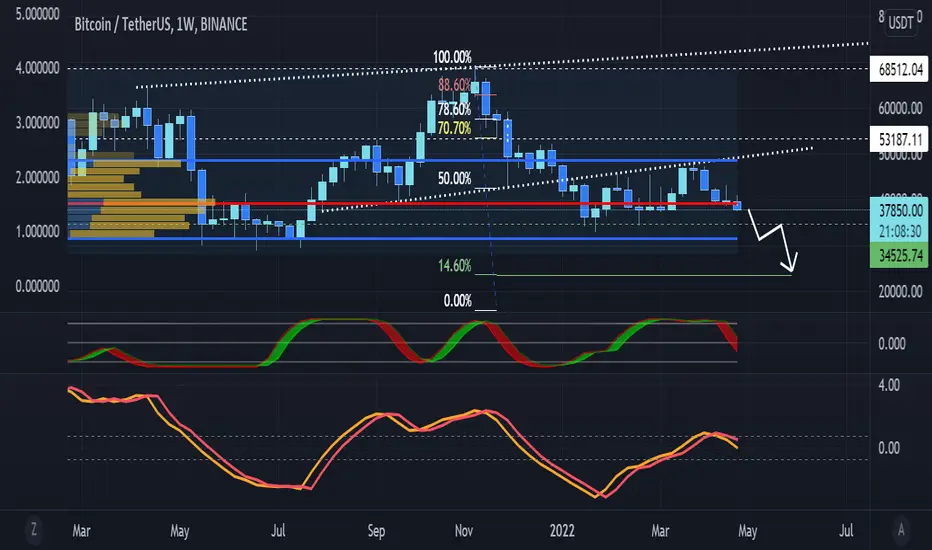Select the chart title Bitcoin / TetherUS, 1W, BINANCE
The height and width of the screenshot is (550, 932).
click(160, 24)
